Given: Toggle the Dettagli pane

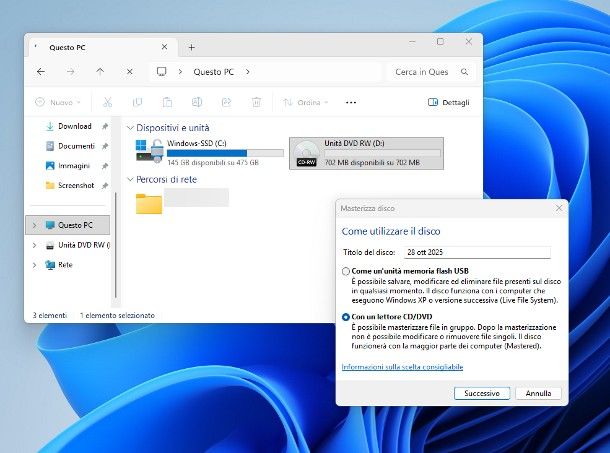Looking at the screenshot, I should tap(449, 102).
